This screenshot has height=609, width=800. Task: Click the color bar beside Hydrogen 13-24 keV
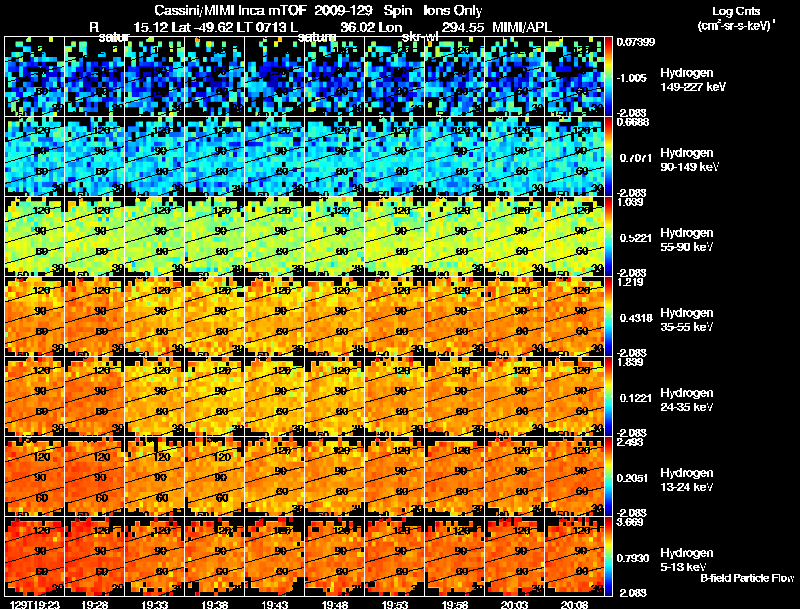pyautogui.click(x=609, y=477)
